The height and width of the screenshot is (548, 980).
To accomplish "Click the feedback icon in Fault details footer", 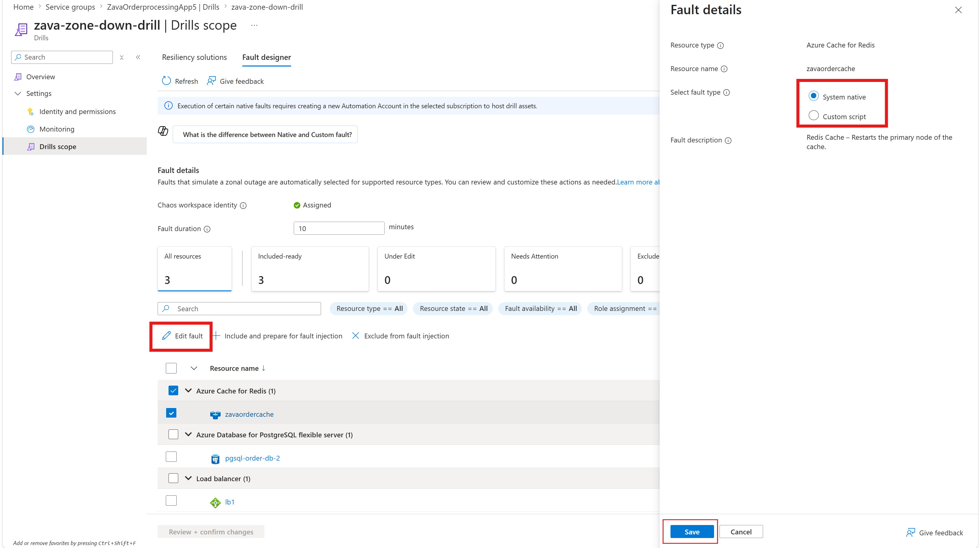I will [910, 532].
